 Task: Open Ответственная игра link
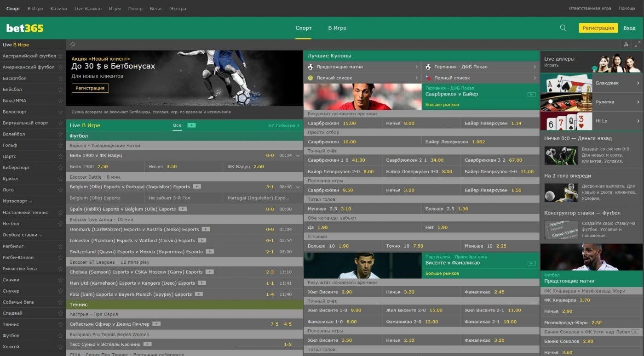click(590, 9)
